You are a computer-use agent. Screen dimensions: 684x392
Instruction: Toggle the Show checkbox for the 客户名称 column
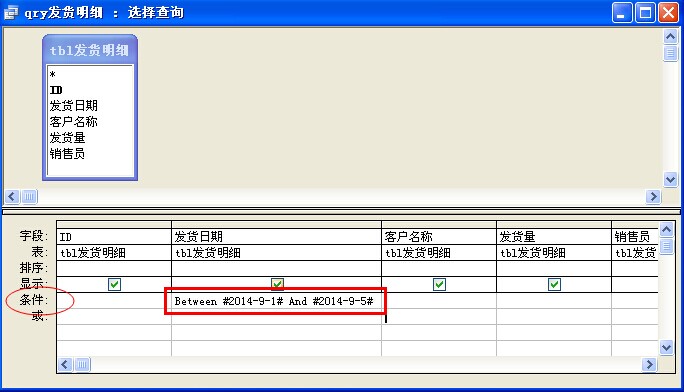(439, 284)
